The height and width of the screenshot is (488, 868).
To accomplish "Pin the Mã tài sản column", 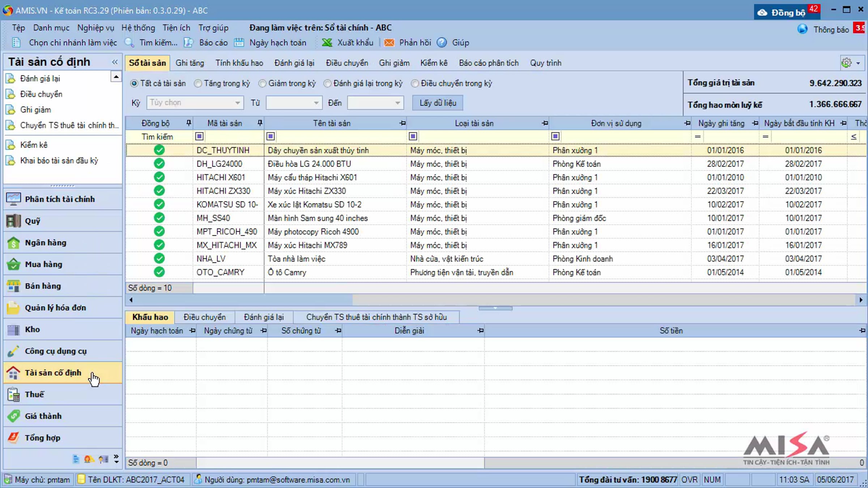I will (260, 123).
